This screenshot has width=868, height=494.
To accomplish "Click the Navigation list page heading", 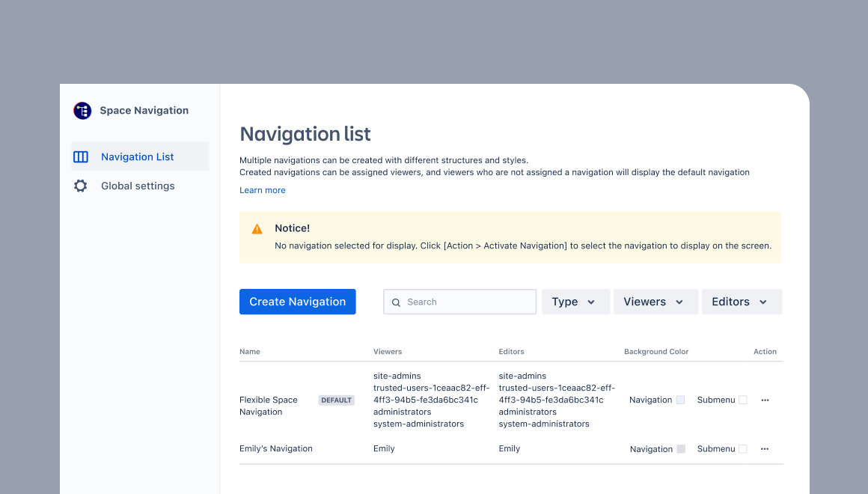I will 305,134.
